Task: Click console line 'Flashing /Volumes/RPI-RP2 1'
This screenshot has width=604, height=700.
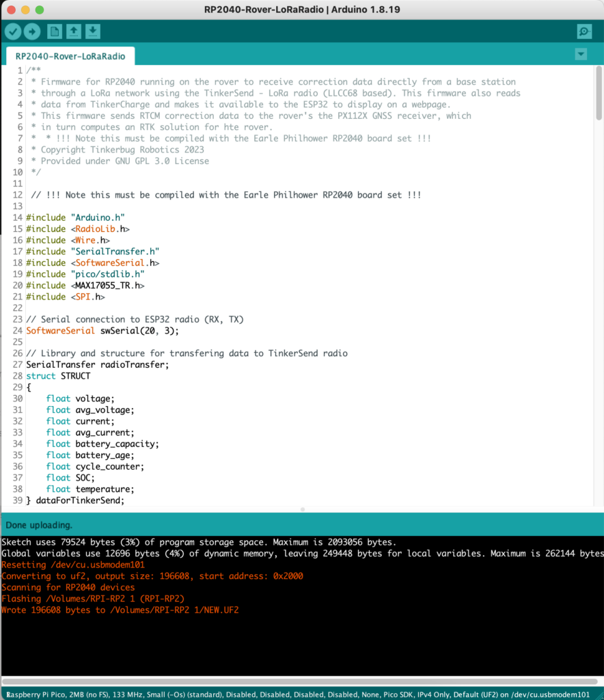Action: point(93,599)
